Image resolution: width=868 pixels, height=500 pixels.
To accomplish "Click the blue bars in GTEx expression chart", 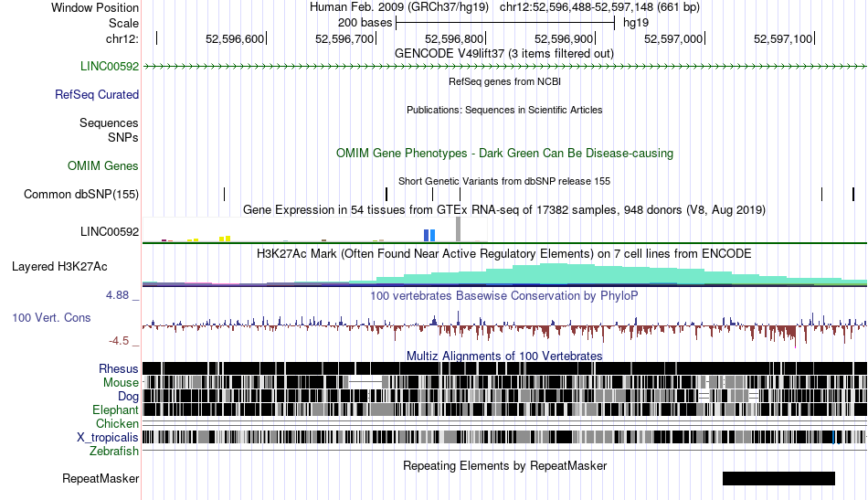I will [x=429, y=236].
